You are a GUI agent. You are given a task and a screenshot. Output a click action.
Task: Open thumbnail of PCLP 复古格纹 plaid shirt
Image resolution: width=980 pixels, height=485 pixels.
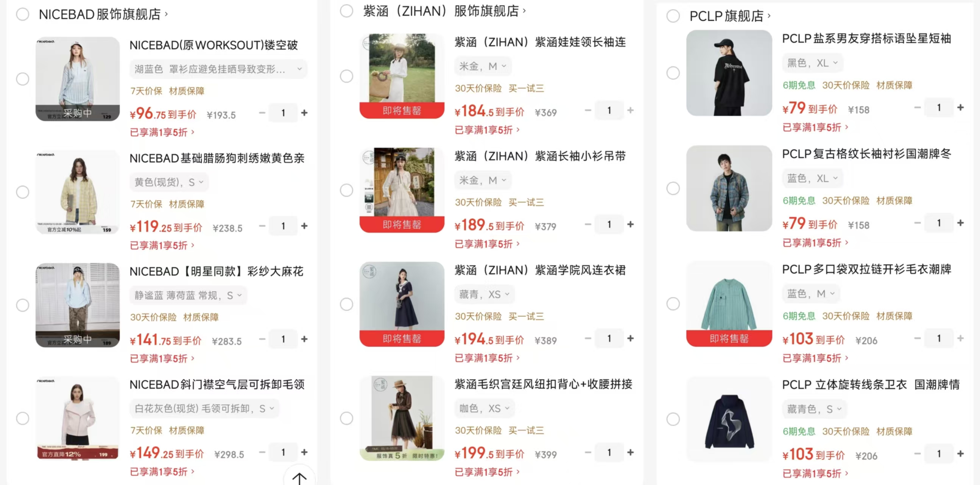[729, 188]
